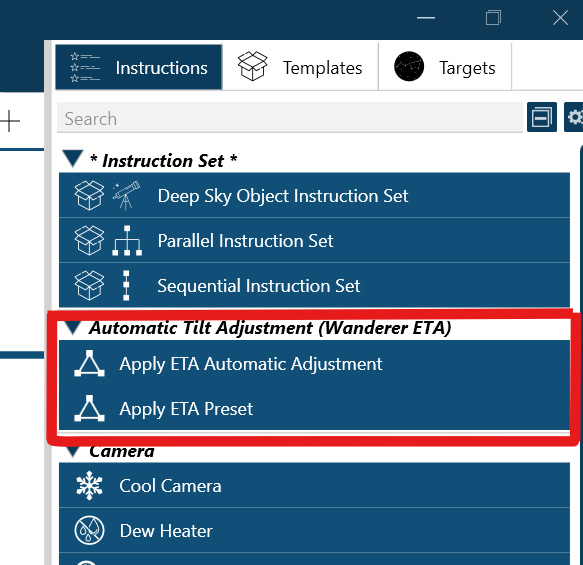Click the Search input field
The width and height of the screenshot is (583, 565).
pos(290,117)
